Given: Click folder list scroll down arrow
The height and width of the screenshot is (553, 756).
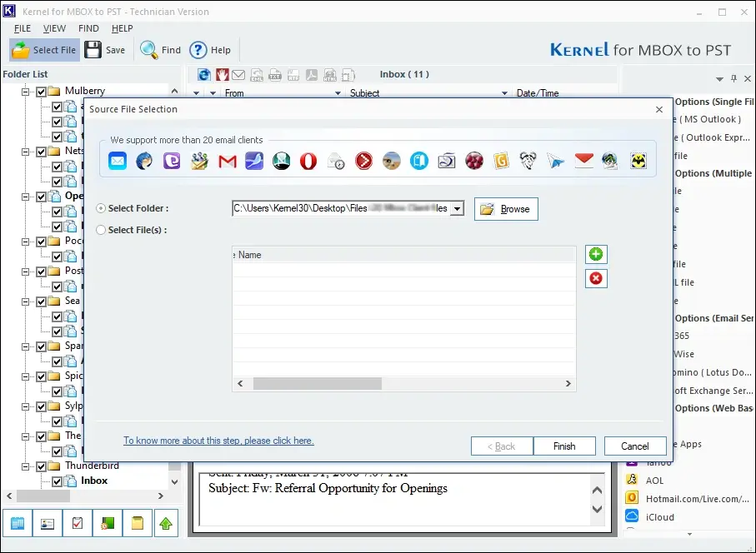Looking at the screenshot, I should coord(174,481).
